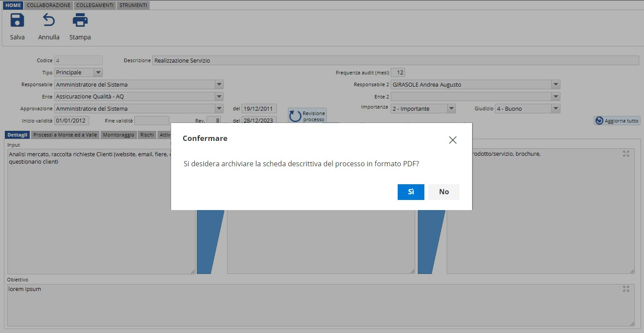
Task: Expand the Responsabile 2 dropdown arrow
Action: (556, 84)
